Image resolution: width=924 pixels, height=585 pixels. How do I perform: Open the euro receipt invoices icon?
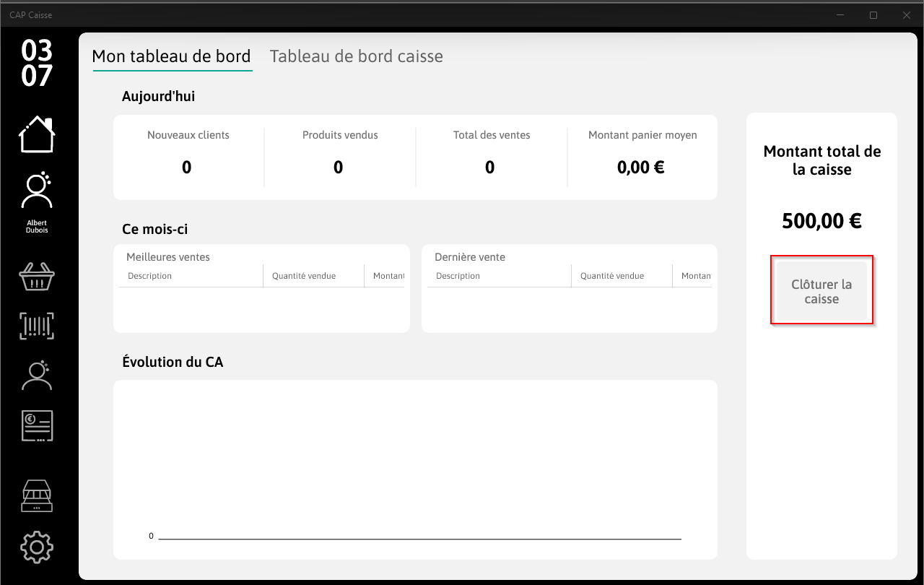(37, 426)
